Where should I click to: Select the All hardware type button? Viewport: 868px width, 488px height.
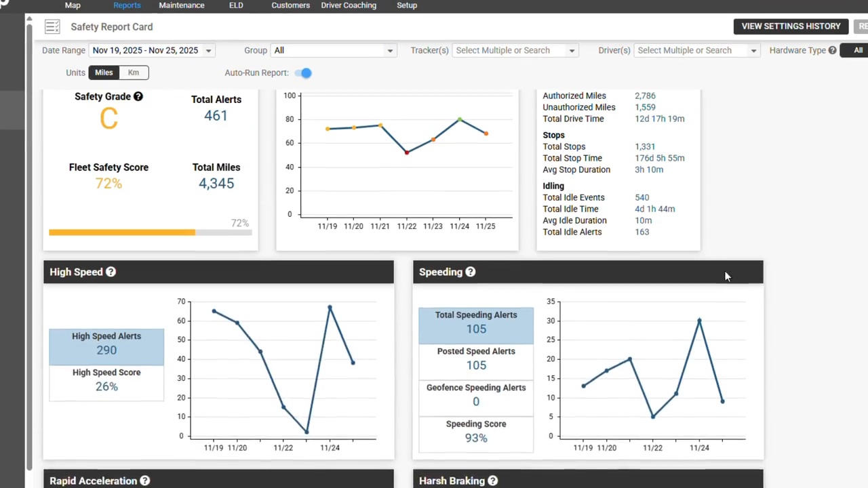[856, 50]
